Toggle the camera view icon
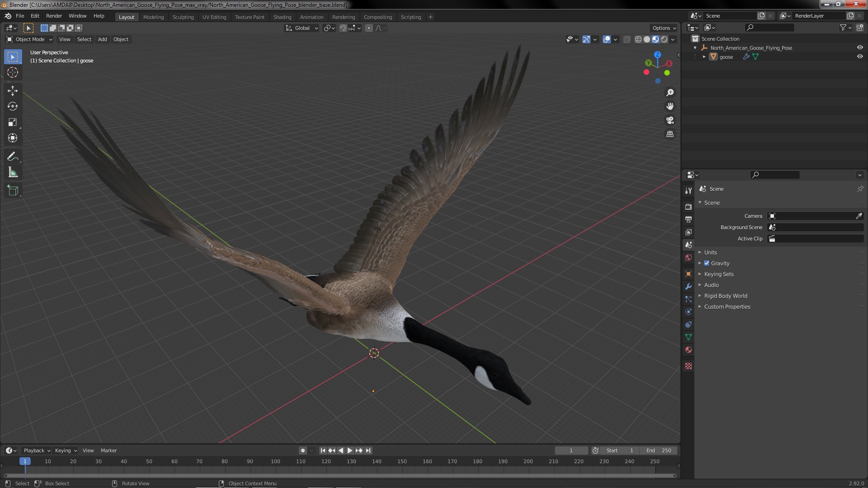 (x=670, y=120)
